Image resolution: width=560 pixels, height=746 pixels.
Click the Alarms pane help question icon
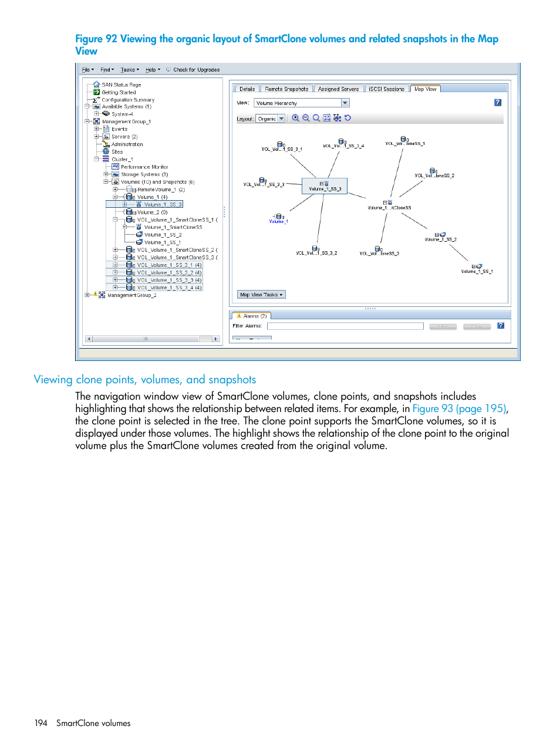click(501, 326)
